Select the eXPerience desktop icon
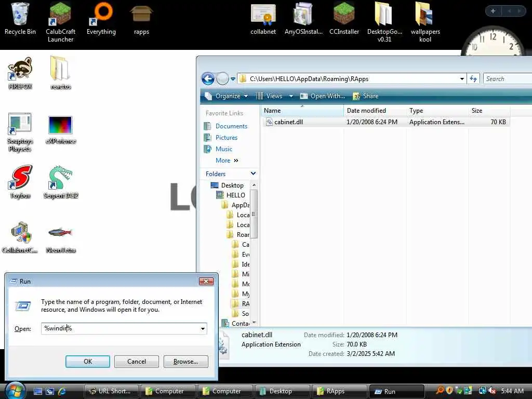532x399 pixels. tap(60, 130)
